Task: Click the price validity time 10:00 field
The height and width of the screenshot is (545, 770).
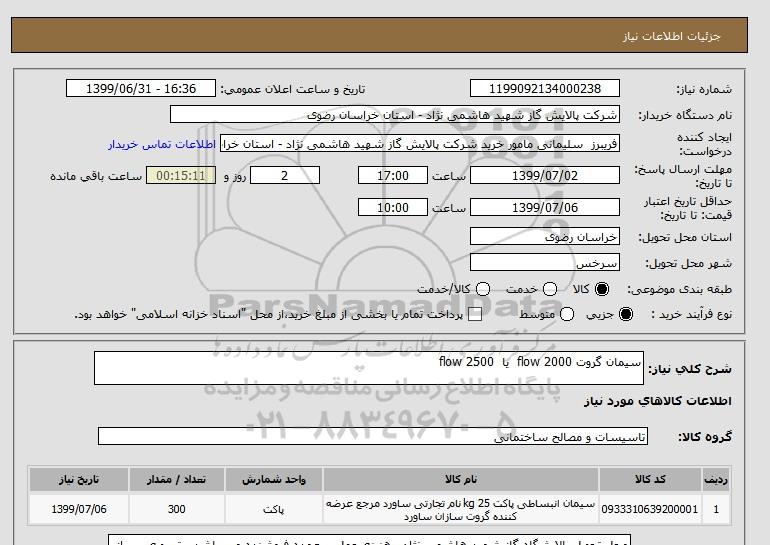Action: click(392, 208)
